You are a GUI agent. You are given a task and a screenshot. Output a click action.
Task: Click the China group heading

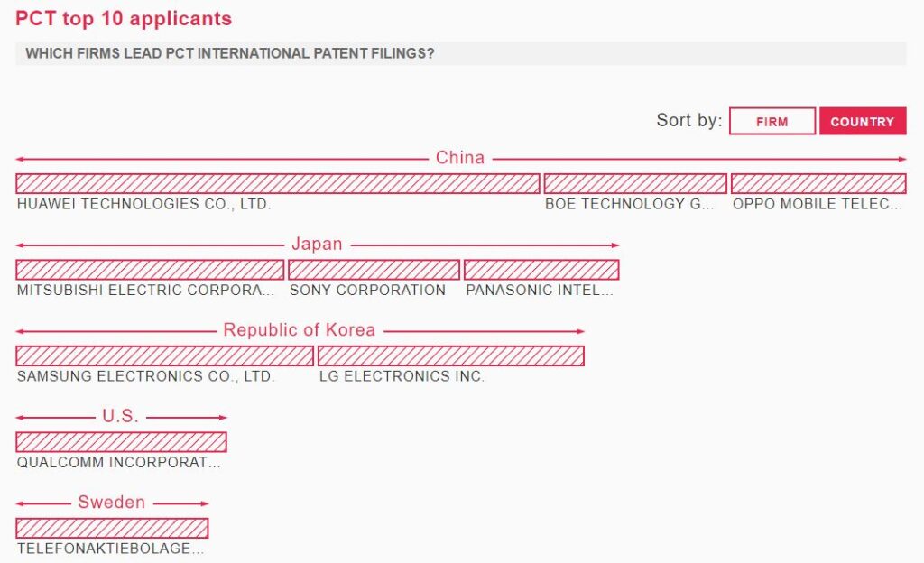tap(459, 158)
